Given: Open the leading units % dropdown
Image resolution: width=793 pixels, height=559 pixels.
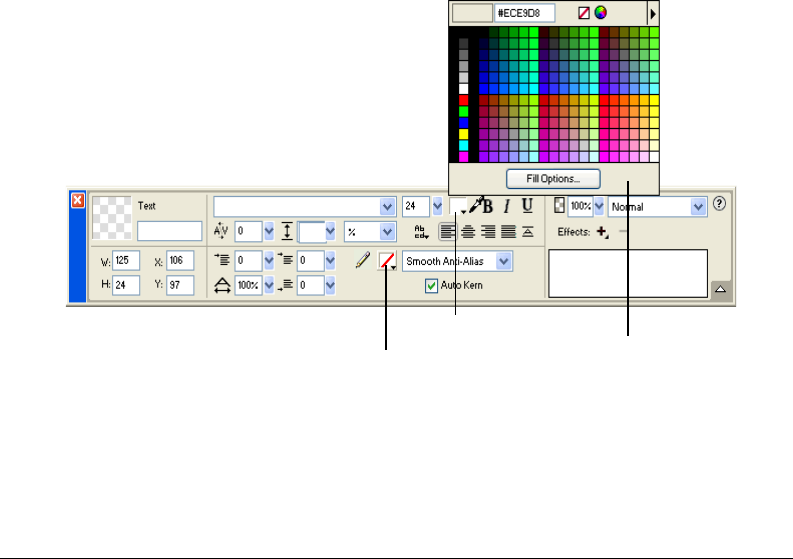Looking at the screenshot, I should tap(387, 232).
